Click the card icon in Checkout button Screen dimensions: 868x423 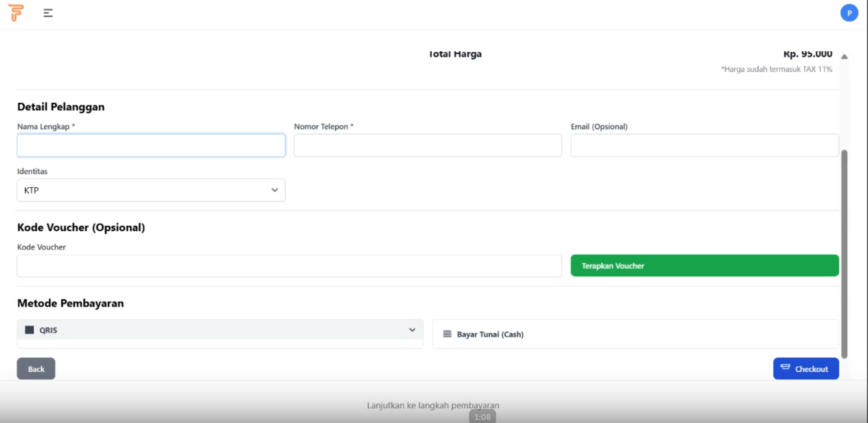coord(785,367)
